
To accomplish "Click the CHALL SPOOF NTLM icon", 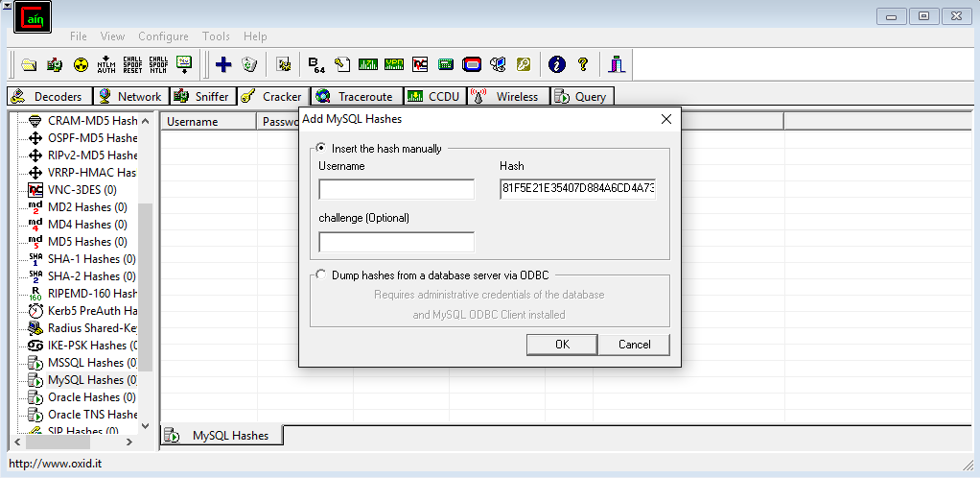I will pos(158,63).
